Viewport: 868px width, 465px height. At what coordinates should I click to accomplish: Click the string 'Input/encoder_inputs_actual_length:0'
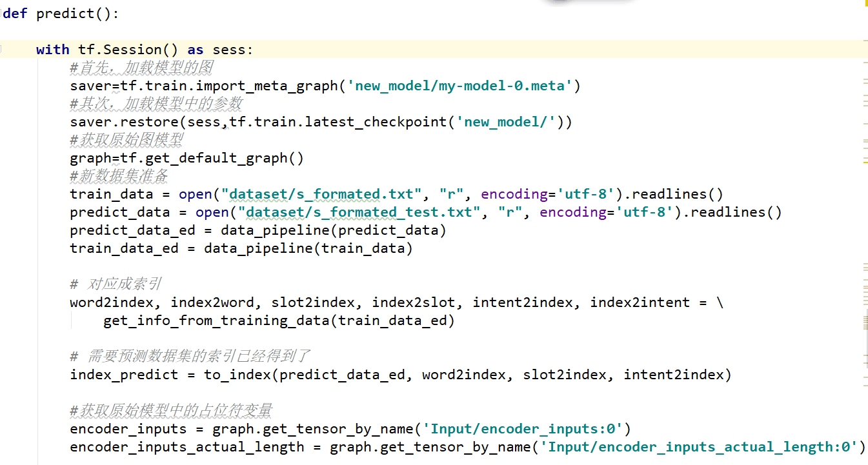pyautogui.click(x=699, y=447)
